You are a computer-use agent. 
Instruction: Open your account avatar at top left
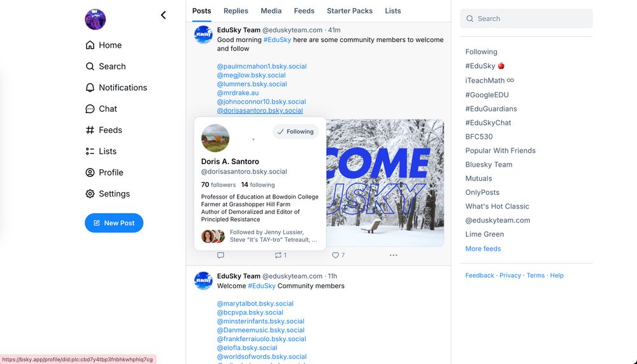click(x=95, y=19)
